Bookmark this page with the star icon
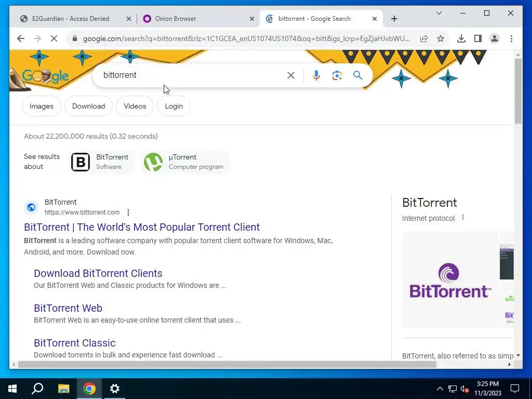 point(441,38)
